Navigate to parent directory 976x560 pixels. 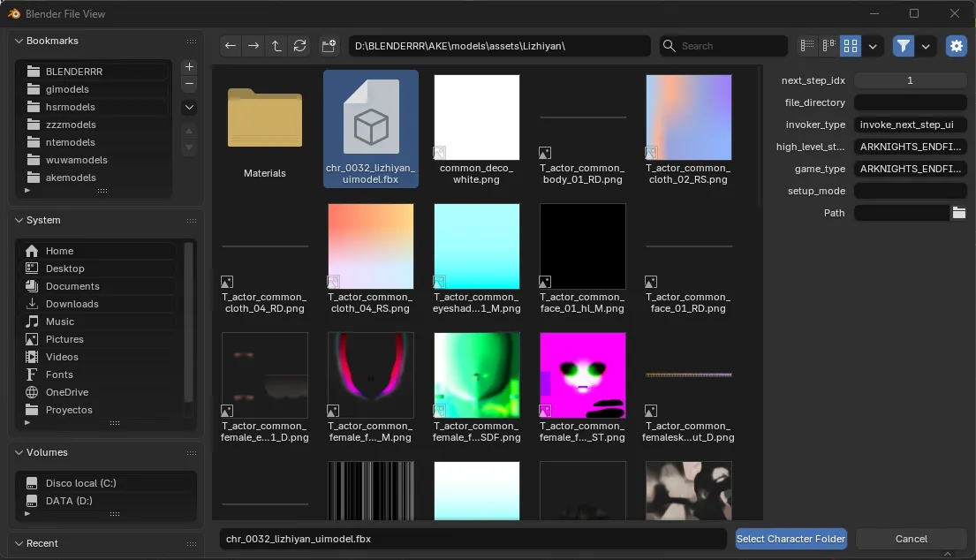(276, 46)
